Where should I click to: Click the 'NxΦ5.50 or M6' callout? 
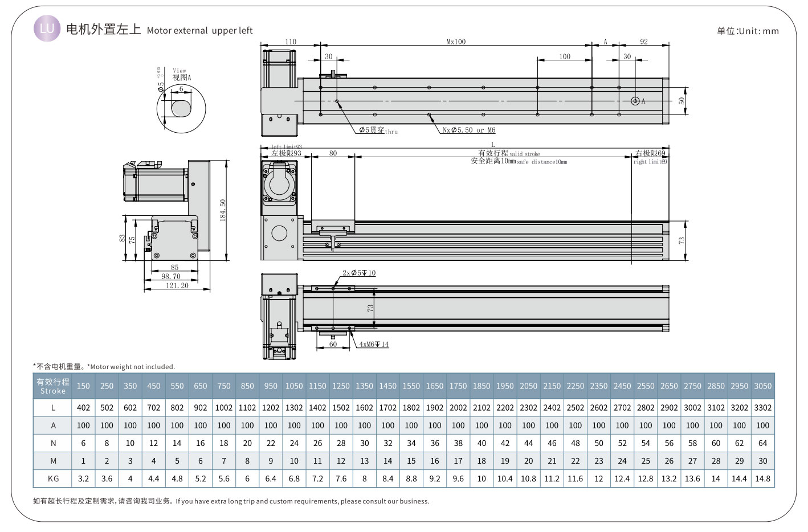[x=469, y=130]
